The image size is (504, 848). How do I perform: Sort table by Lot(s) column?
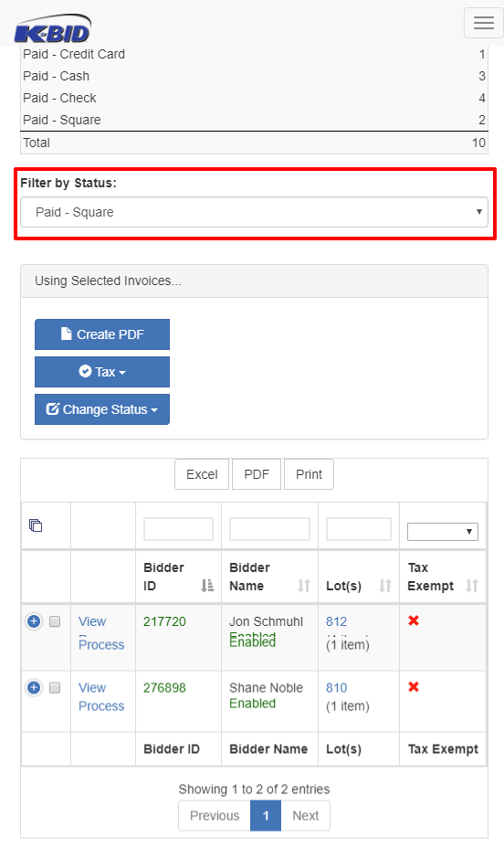point(359,577)
